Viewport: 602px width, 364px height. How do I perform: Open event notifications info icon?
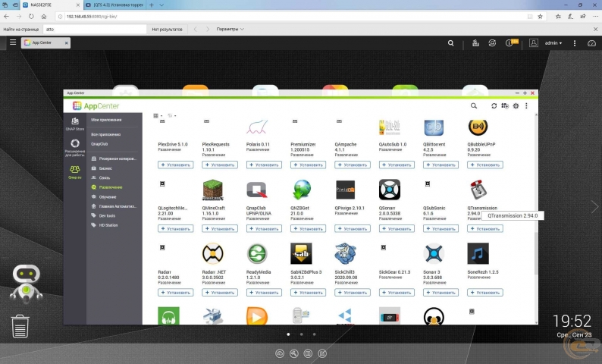tap(510, 43)
